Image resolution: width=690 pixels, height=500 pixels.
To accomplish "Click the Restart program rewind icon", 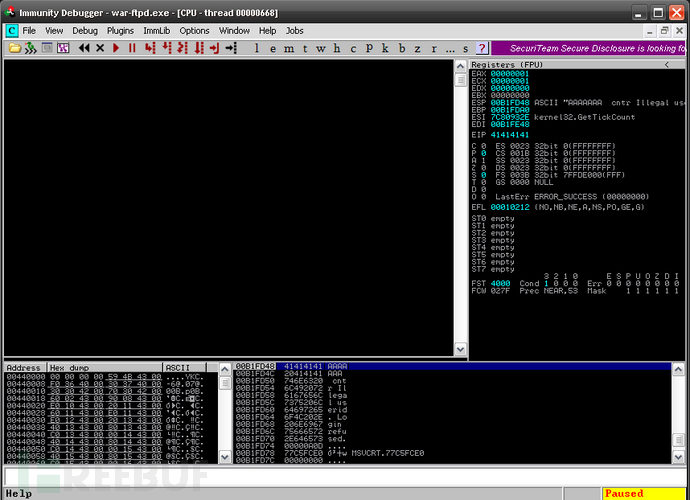I will [85, 48].
